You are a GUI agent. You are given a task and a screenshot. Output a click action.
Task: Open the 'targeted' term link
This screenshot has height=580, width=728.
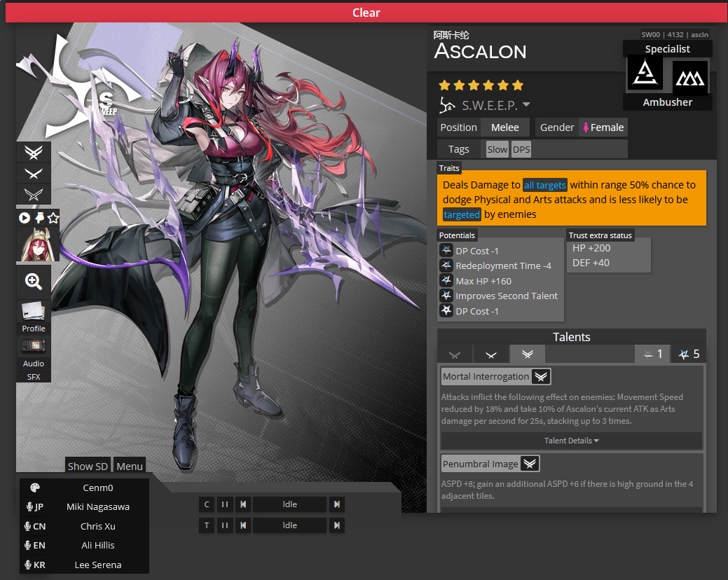[462, 214]
